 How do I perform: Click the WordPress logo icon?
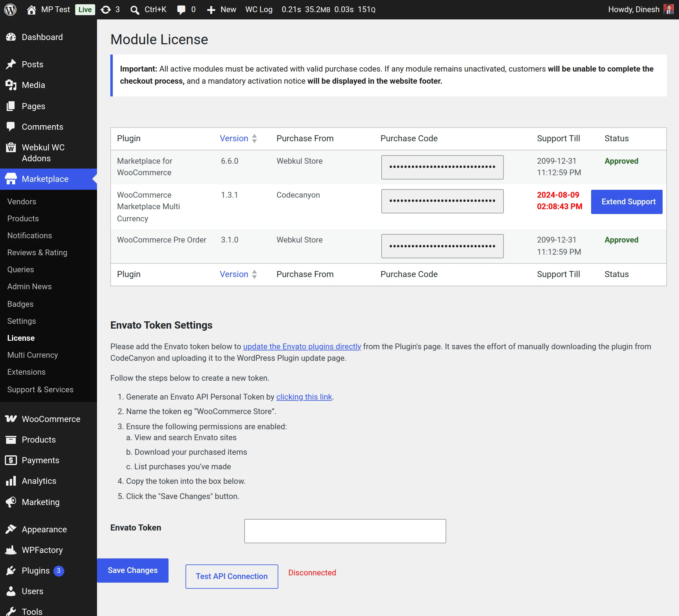click(10, 9)
